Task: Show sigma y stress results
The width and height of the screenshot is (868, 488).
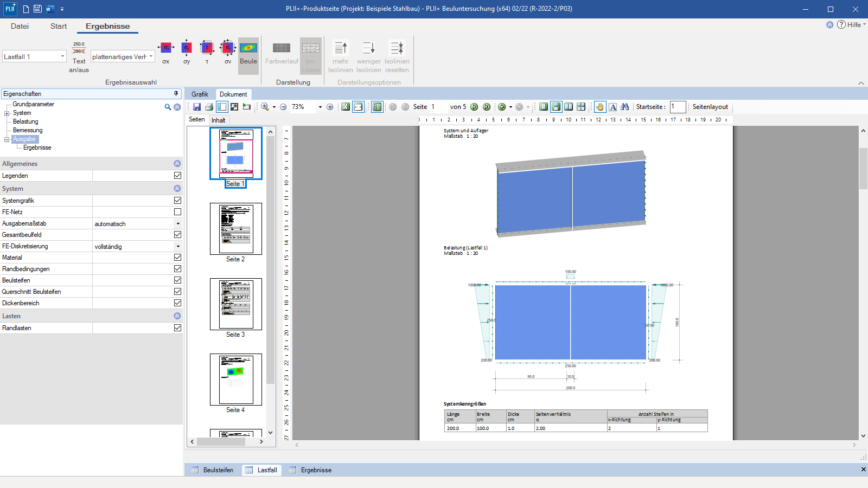Action: click(x=187, y=53)
